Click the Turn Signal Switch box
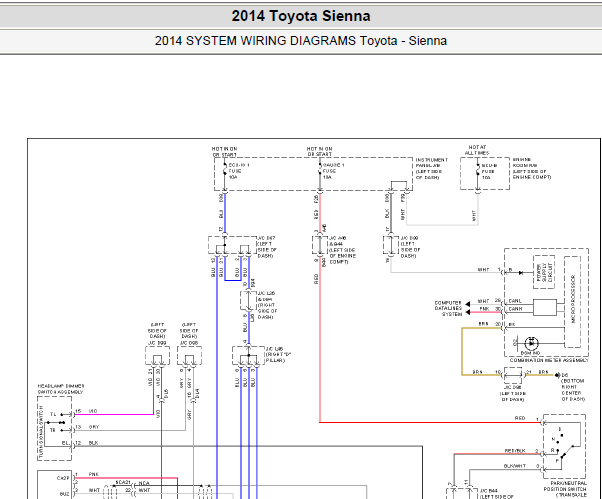Screen dimensions: 602x499 pos(54,428)
